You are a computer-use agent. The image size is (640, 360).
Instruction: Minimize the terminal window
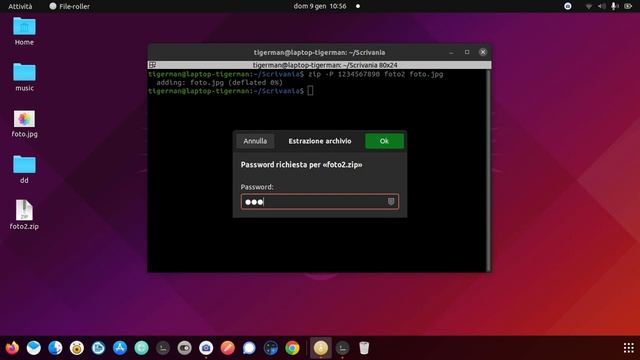coord(451,52)
